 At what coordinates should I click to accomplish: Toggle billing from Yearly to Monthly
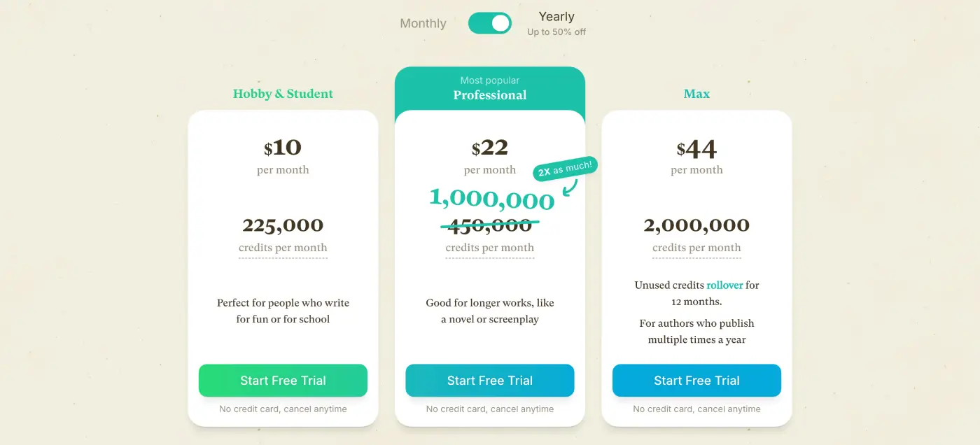pyautogui.click(x=489, y=23)
